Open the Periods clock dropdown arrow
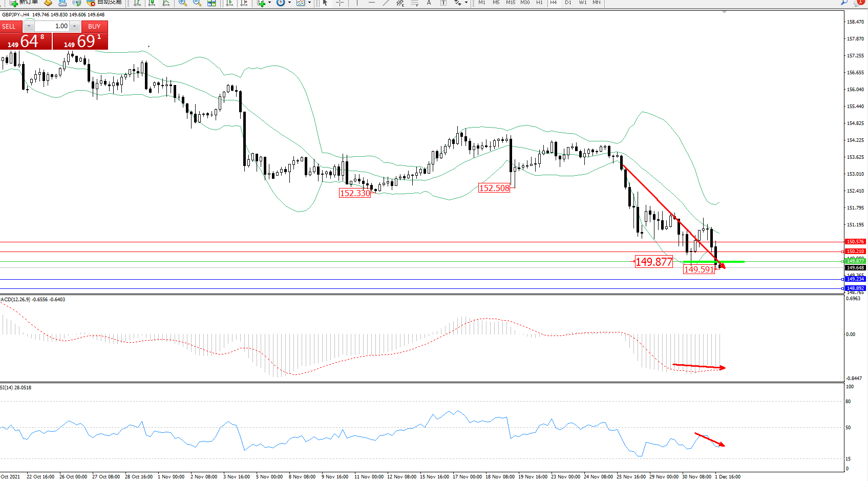Viewport: 868px width, 481px height. pos(289,3)
